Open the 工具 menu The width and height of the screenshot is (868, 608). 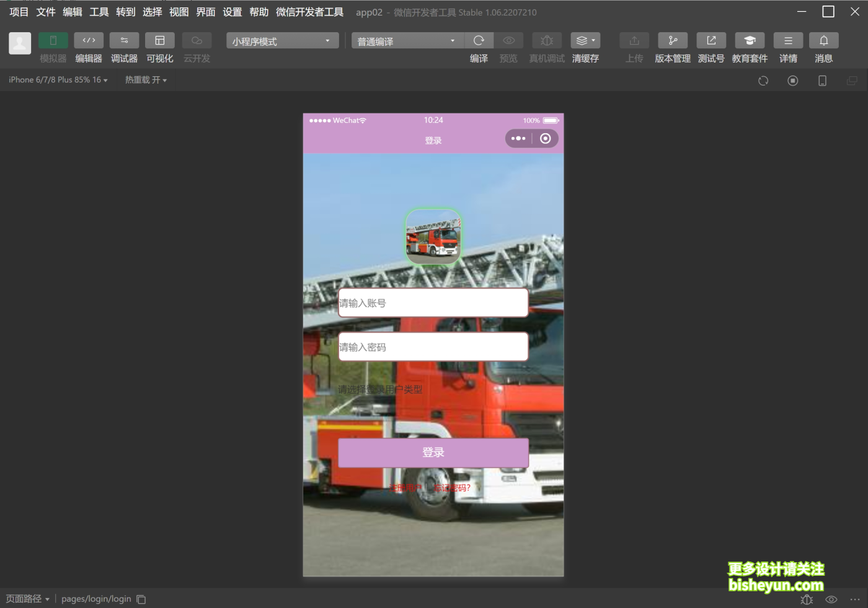[x=99, y=12]
